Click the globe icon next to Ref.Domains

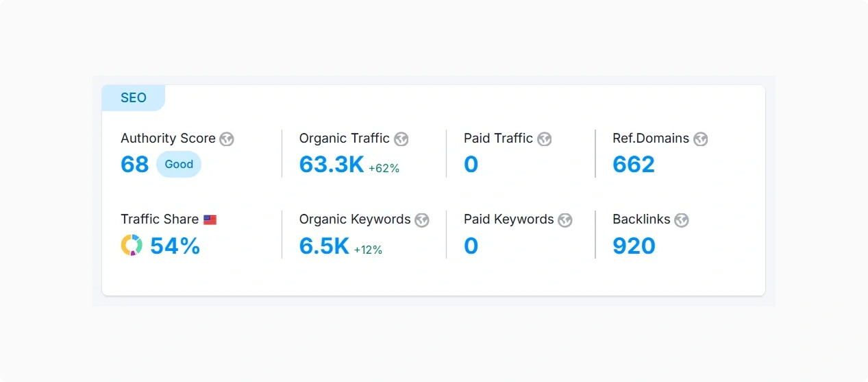700,139
